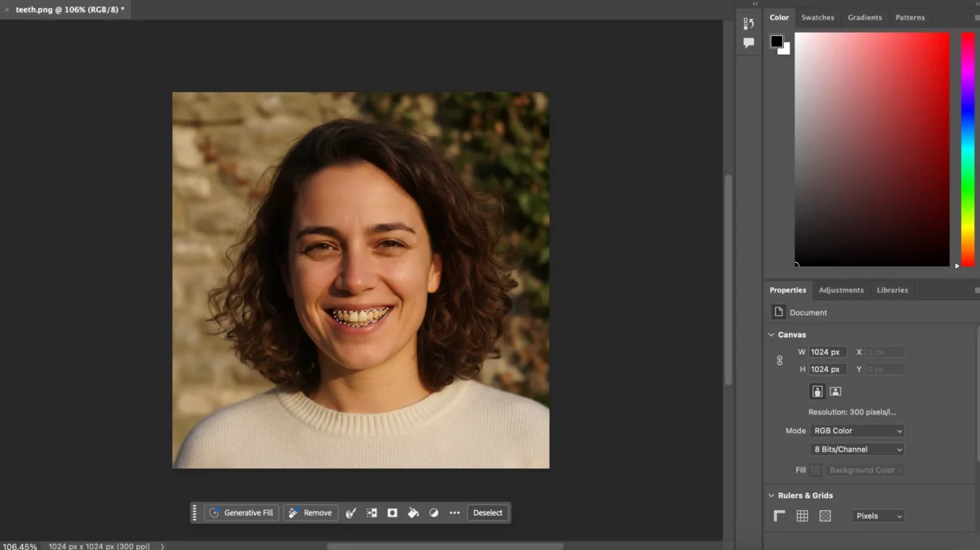Click the fill icon in the contextual taskbar
The image size is (980, 550).
(x=412, y=512)
